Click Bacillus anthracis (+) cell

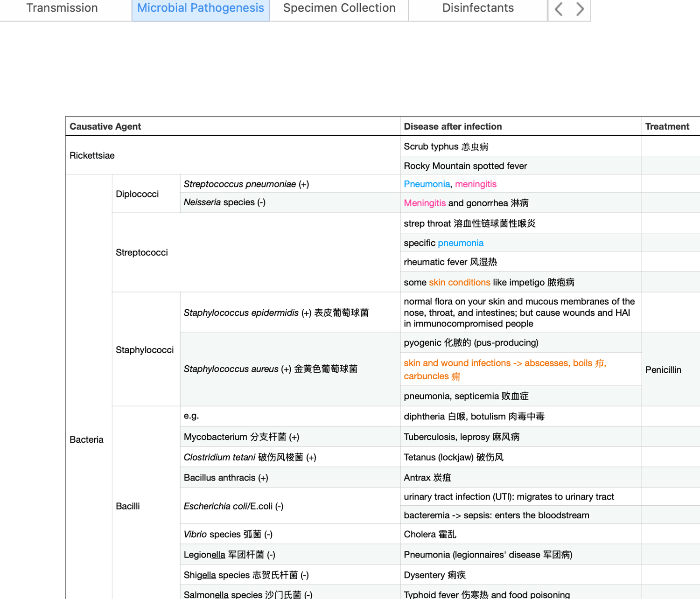pyautogui.click(x=290, y=478)
